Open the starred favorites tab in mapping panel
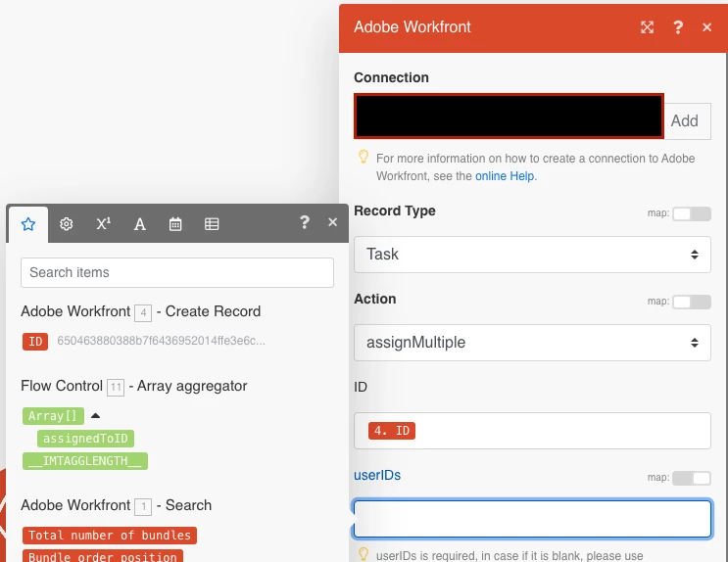 [28, 224]
